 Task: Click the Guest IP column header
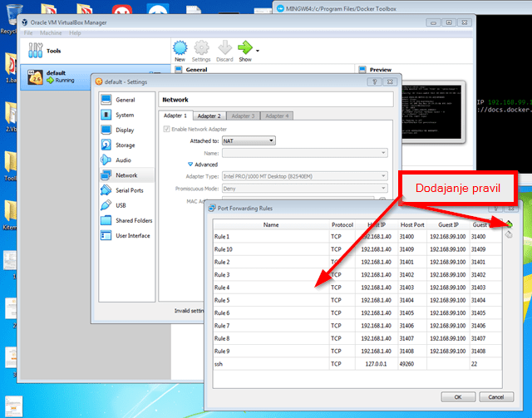[x=448, y=224]
